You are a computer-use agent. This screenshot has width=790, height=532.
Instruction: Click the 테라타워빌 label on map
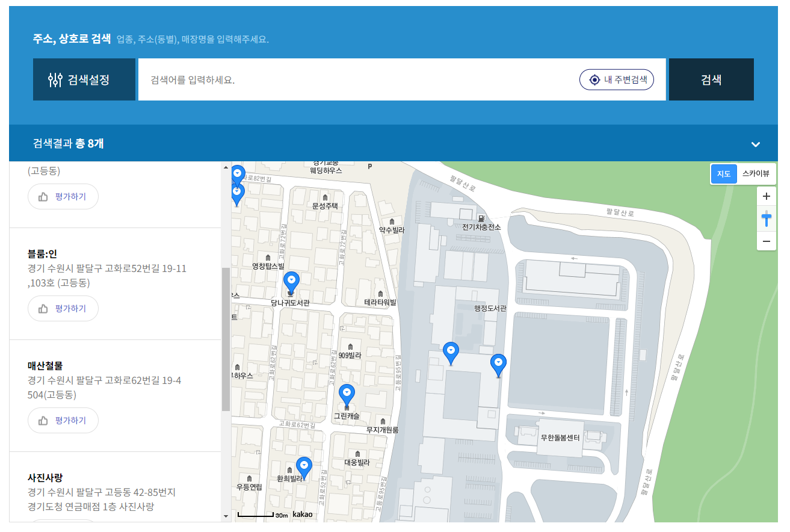point(380,303)
